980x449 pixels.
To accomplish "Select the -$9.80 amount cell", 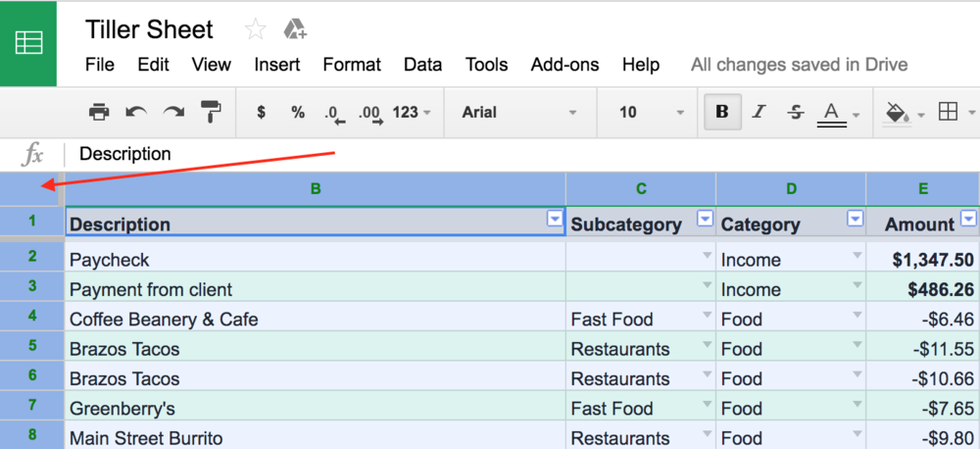I will 923,436.
